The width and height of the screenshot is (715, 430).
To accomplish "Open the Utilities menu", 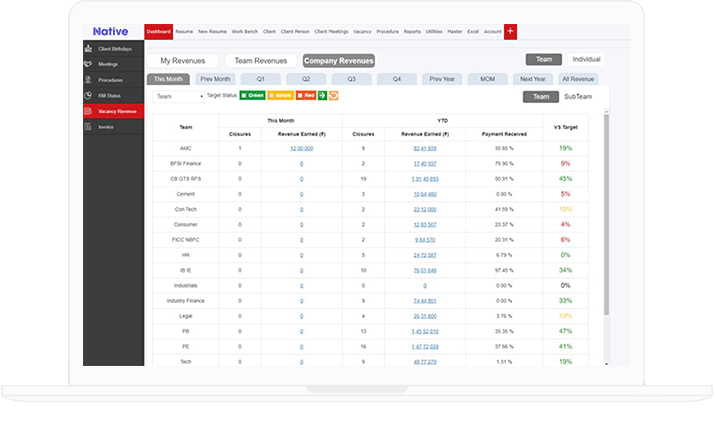I will pyautogui.click(x=434, y=31).
